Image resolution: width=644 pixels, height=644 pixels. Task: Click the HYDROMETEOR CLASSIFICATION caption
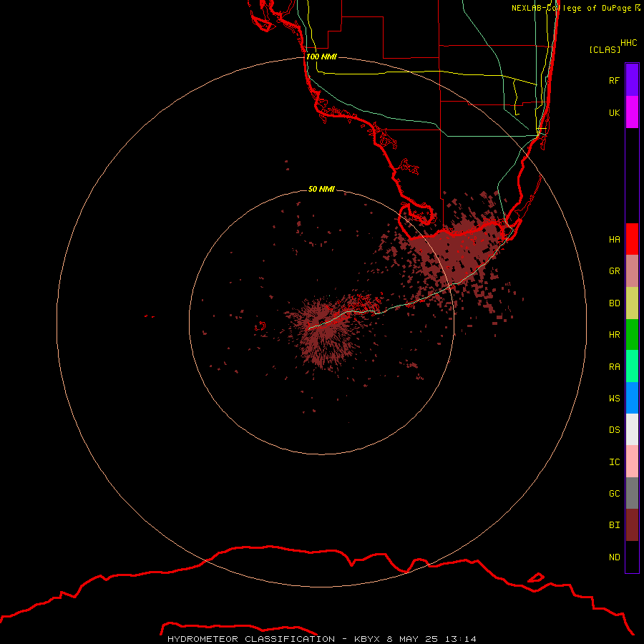click(251, 639)
